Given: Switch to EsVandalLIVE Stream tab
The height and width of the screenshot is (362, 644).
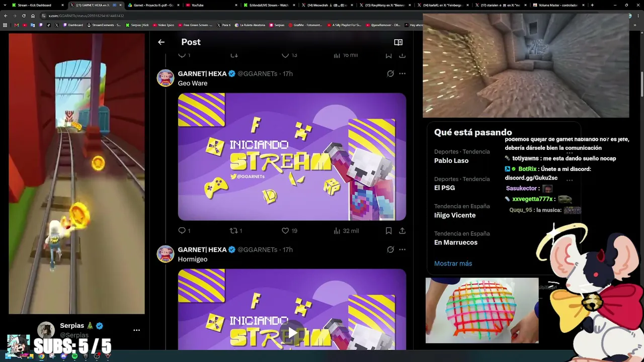Looking at the screenshot, I should click(x=269, y=5).
